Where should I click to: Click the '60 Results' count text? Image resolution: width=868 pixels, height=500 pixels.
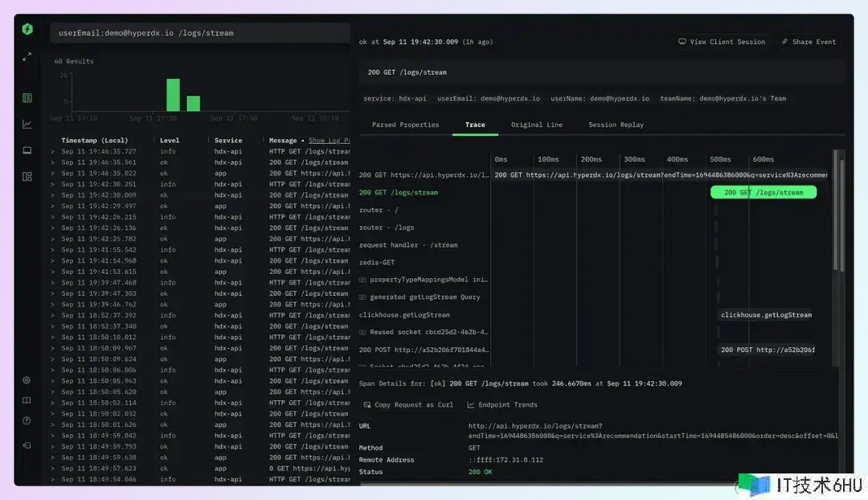click(x=74, y=61)
